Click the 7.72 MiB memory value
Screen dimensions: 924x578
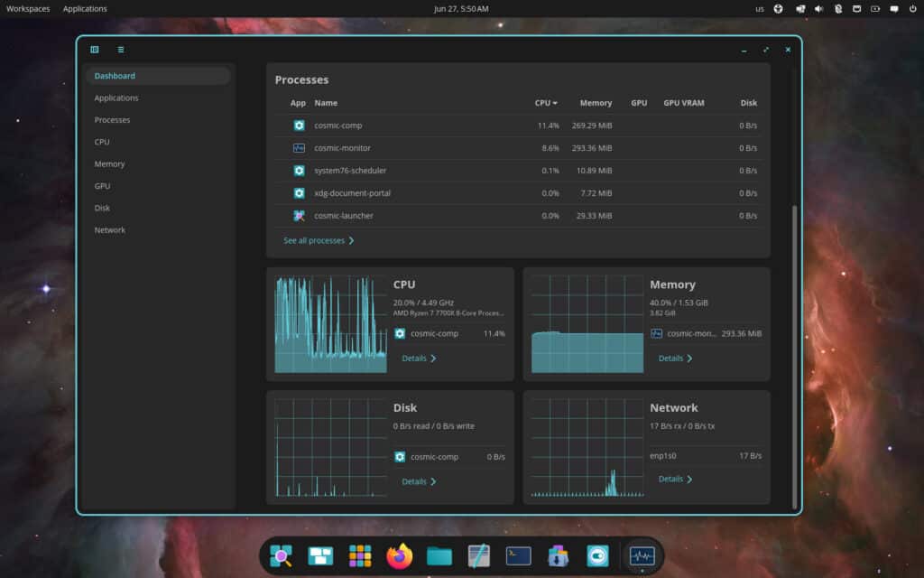click(x=596, y=193)
